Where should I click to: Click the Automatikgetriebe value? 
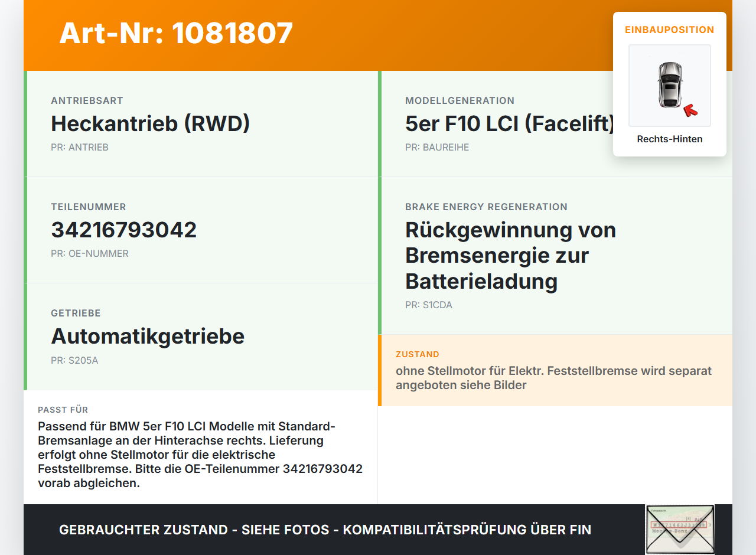tap(148, 336)
